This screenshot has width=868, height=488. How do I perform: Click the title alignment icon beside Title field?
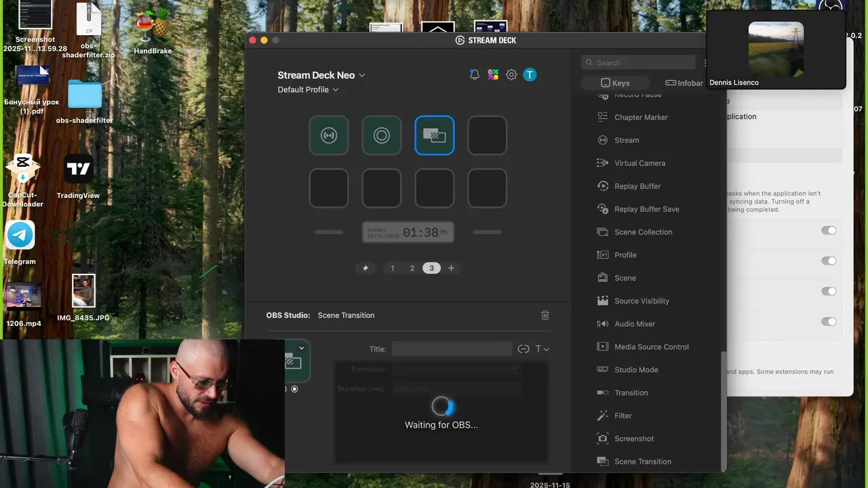coord(523,349)
